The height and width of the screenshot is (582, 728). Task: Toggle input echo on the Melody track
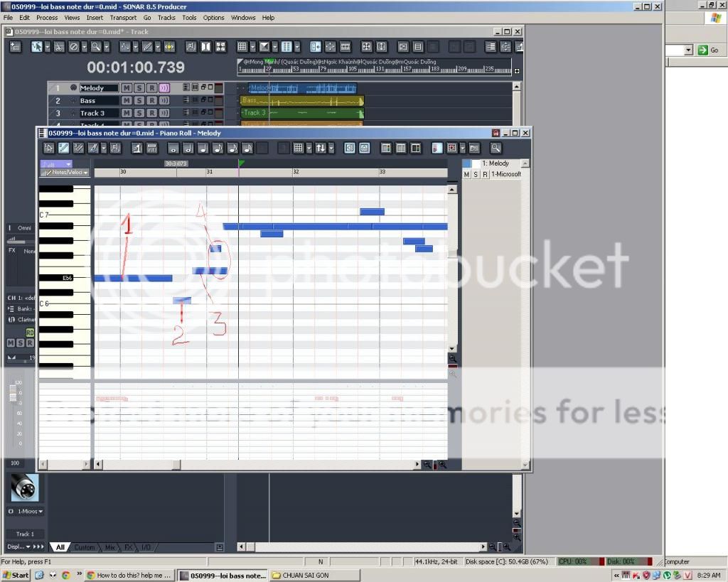tap(164, 88)
